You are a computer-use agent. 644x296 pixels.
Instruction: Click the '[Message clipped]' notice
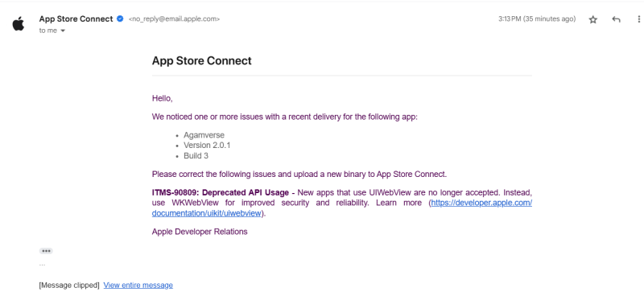pyautogui.click(x=69, y=285)
